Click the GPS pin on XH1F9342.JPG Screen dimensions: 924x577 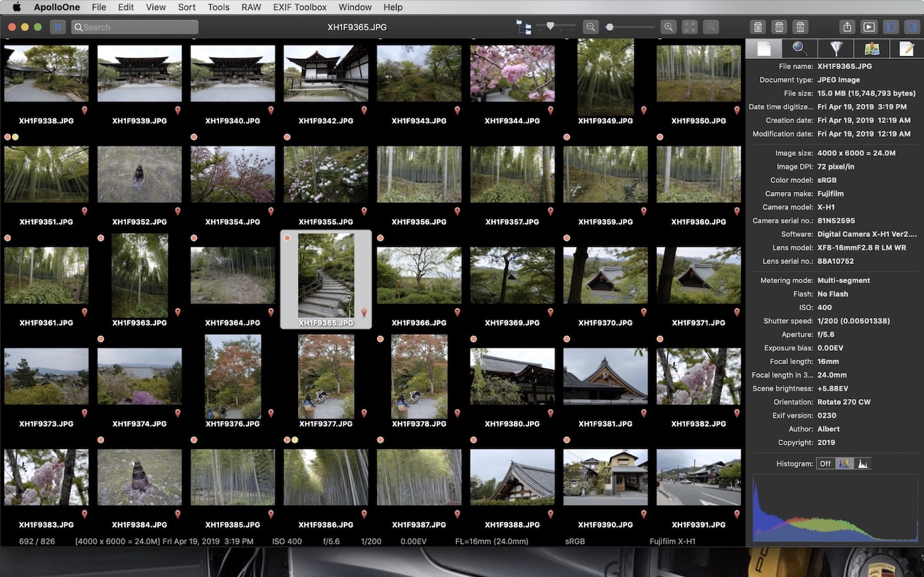(x=364, y=110)
